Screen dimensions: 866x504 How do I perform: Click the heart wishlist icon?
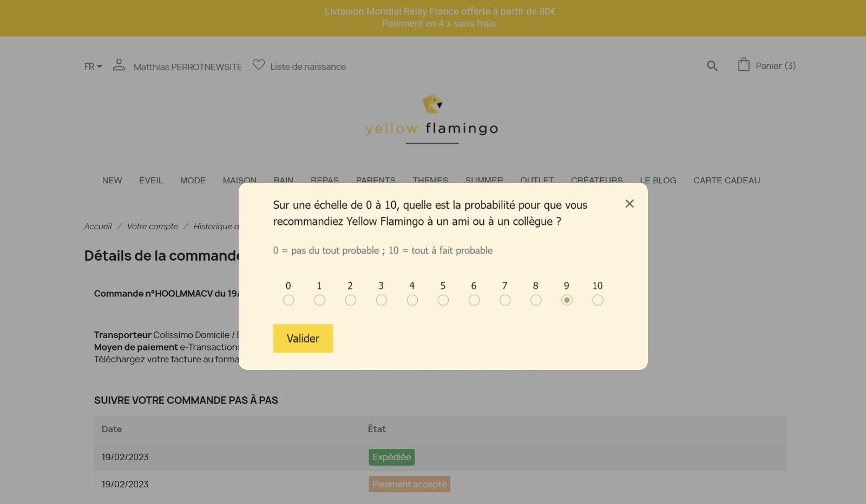click(x=259, y=65)
